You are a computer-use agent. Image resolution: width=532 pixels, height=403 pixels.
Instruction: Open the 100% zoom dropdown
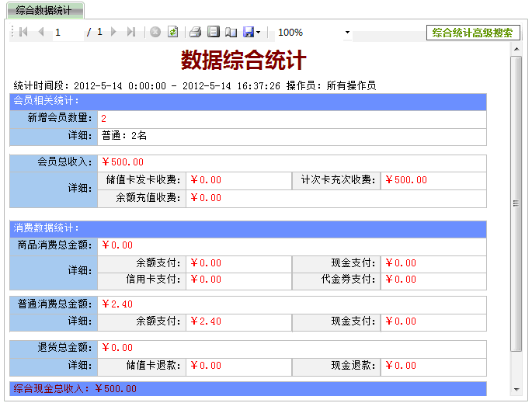pyautogui.click(x=347, y=33)
